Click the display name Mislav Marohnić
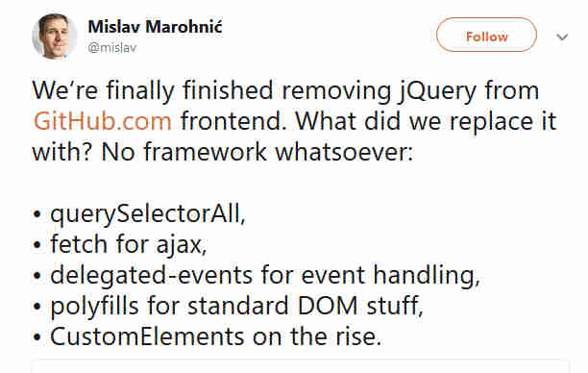This screenshot has height=373, width=588. coord(155,27)
